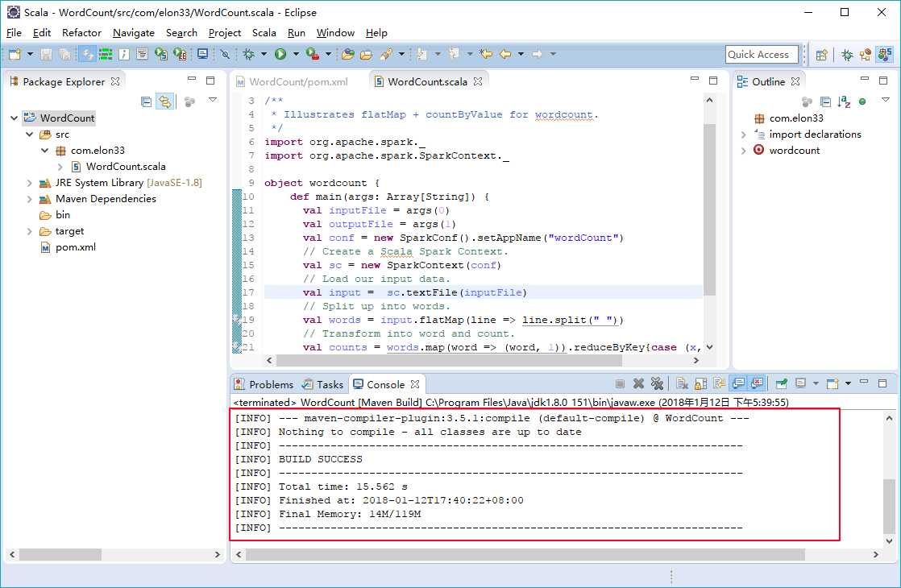
Task: Open the Debug button dropdown arrow
Action: click(264, 54)
